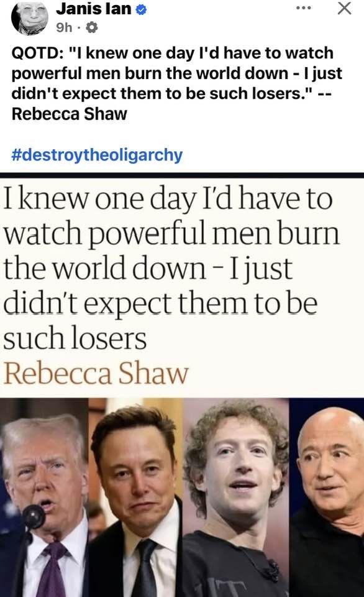
Task: Open the three-dot post options menu
Action: pos(304,7)
